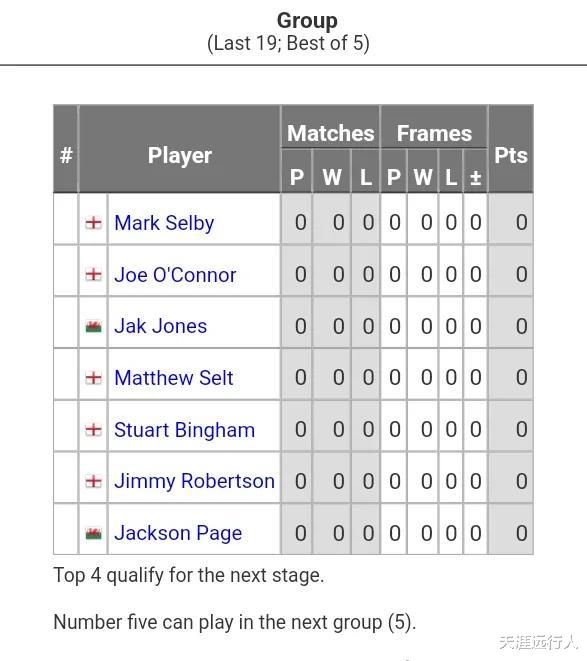Click the Wales flag beside Jackson Page

[93, 533]
